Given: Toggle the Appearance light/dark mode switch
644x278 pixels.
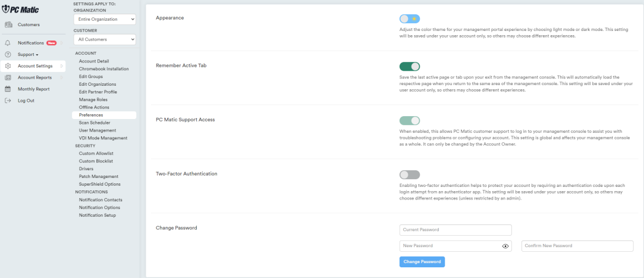Looking at the screenshot, I should click(410, 18).
